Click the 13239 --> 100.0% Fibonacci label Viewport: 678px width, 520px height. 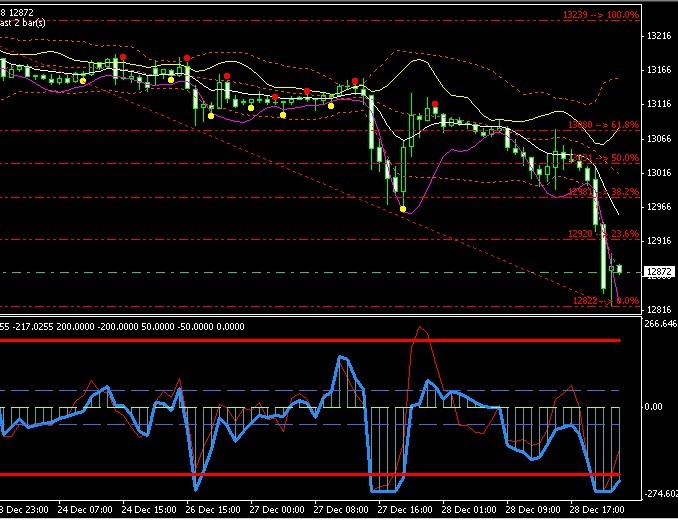pyautogui.click(x=601, y=15)
